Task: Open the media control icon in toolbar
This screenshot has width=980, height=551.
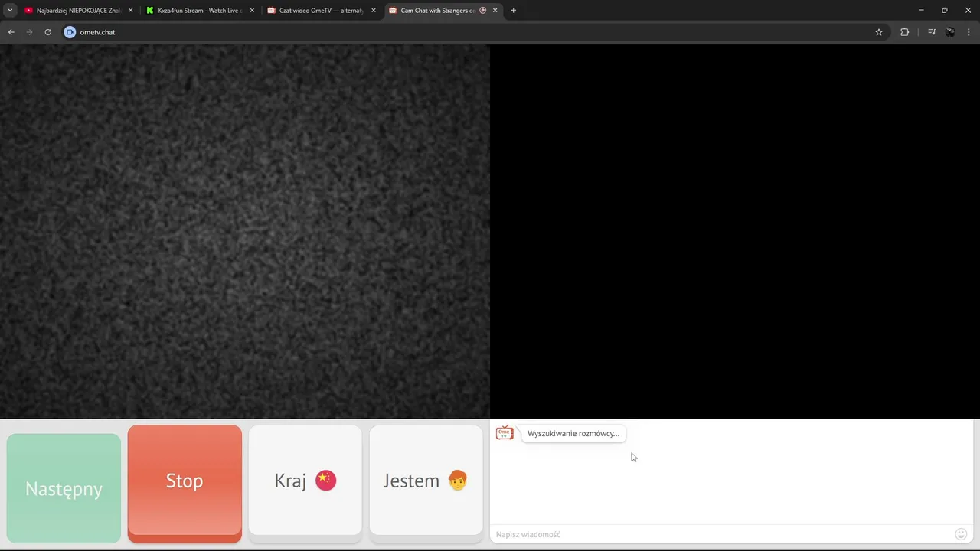Action: point(932,32)
